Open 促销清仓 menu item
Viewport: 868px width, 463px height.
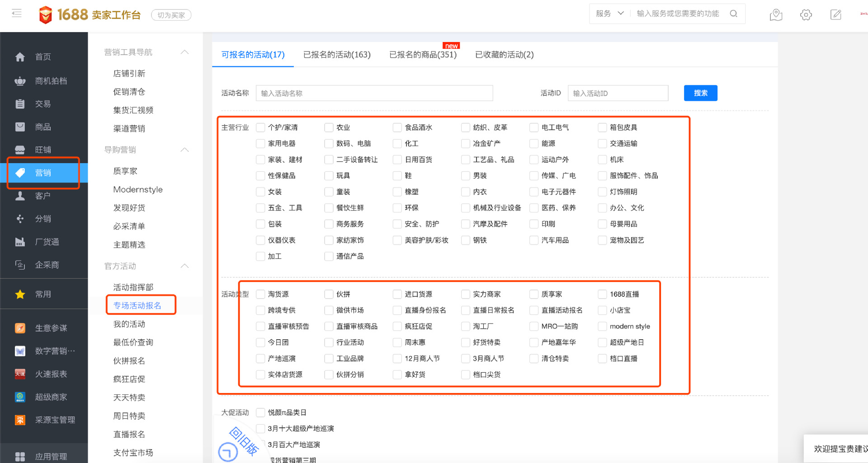pyautogui.click(x=129, y=92)
